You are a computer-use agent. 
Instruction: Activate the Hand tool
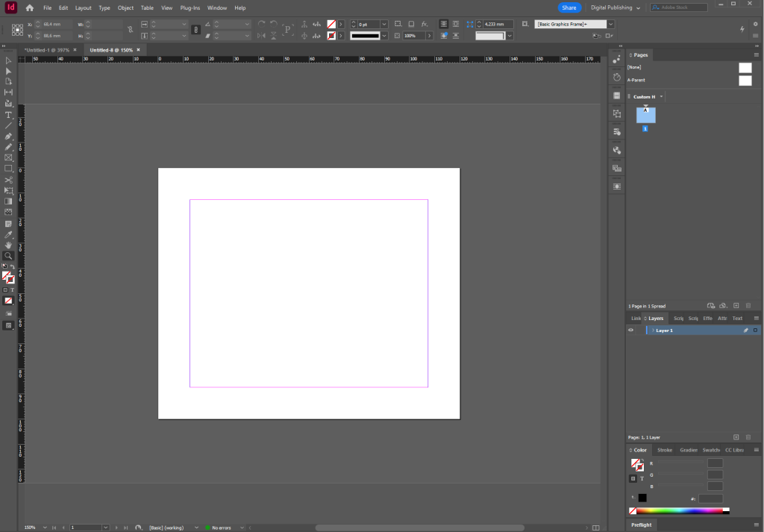coord(9,245)
